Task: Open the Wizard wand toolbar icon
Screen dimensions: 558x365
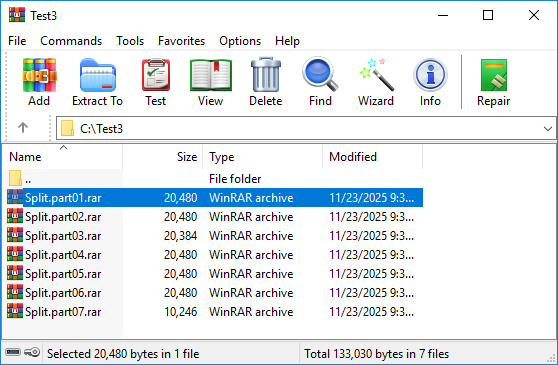Action: pos(376,75)
